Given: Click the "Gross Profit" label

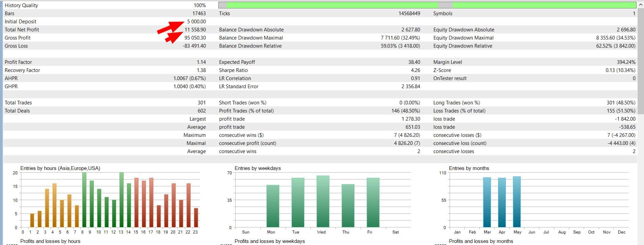Looking at the screenshot, I should point(18,38).
